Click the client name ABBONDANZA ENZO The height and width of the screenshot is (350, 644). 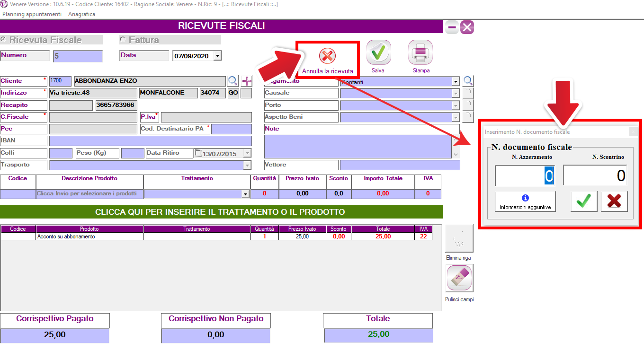pos(150,81)
